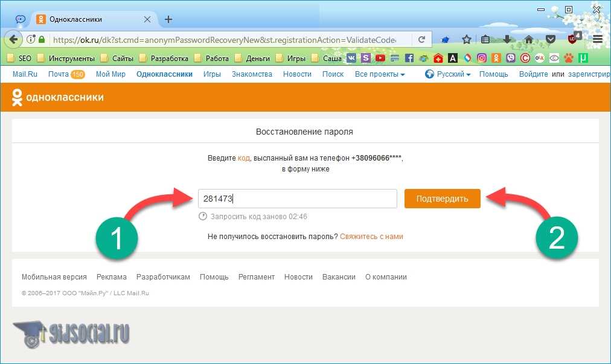Open the downloads arrow icon
Screen dimensions: 611x364
click(507, 40)
